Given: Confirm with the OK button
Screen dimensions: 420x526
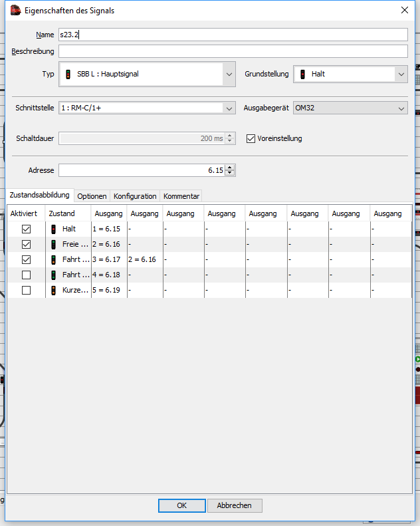Looking at the screenshot, I should coord(181,505).
